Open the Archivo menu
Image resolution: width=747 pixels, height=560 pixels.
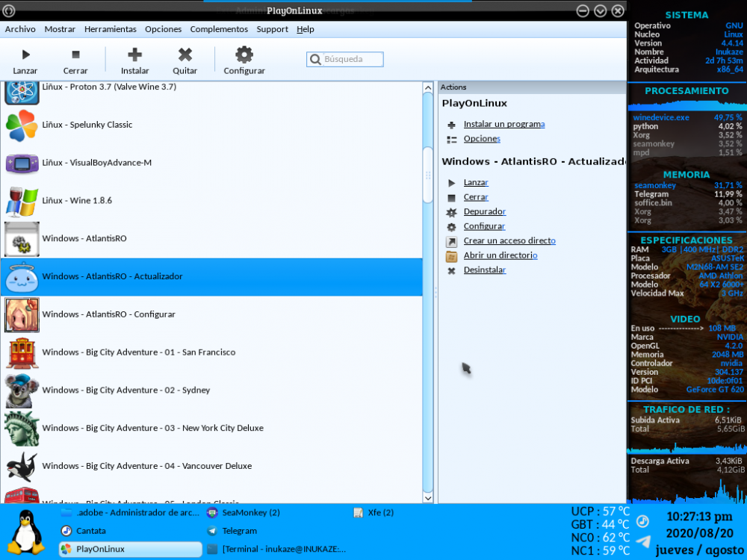point(20,29)
